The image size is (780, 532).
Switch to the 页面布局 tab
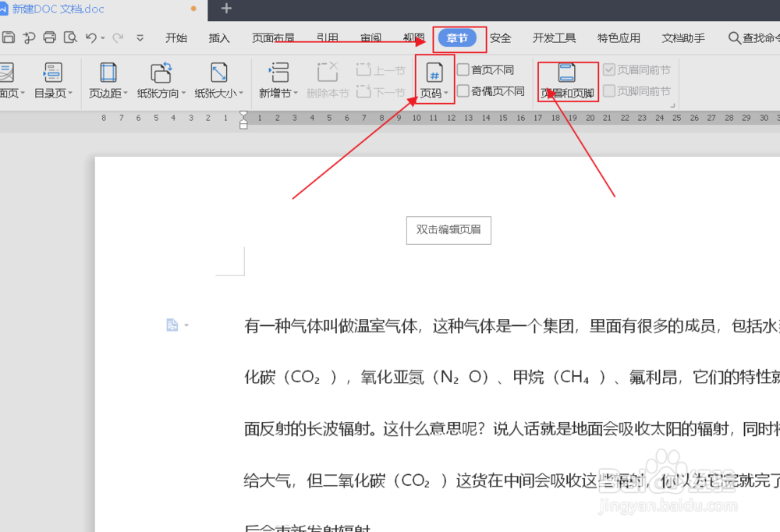[x=273, y=37]
